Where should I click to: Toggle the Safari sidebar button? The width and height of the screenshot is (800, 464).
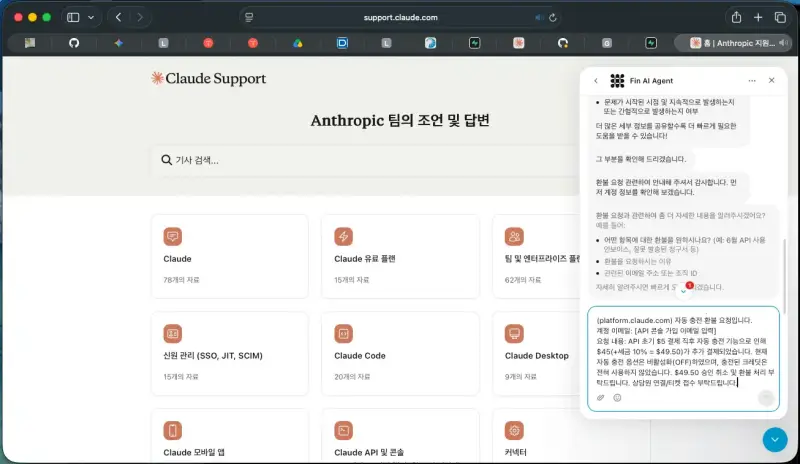(x=73, y=17)
